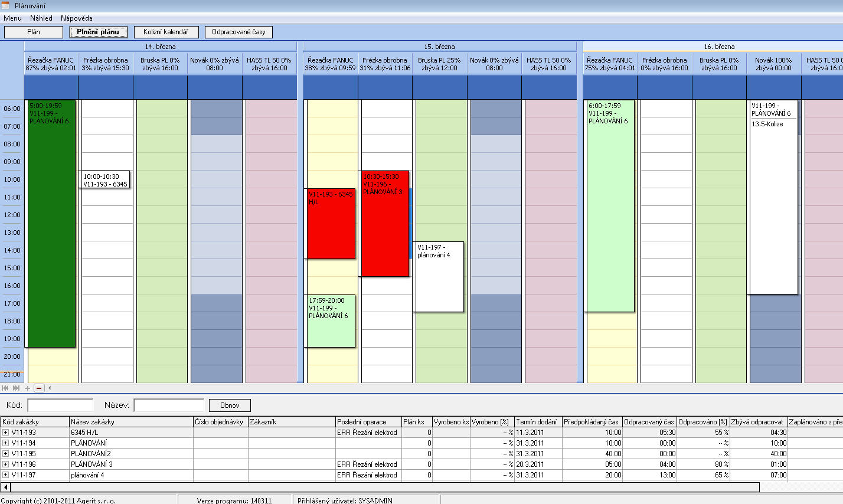
Task: Open the Nápověda menu
Action: 77,18
